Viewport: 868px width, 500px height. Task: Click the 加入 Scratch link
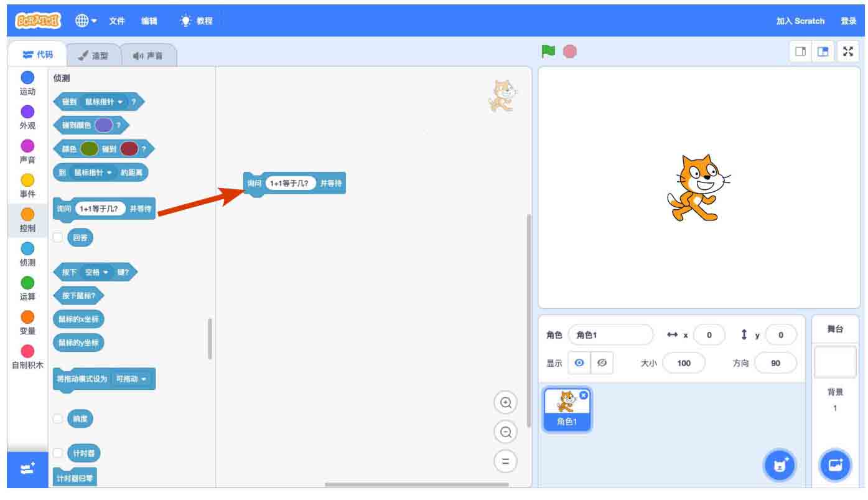pyautogui.click(x=800, y=21)
